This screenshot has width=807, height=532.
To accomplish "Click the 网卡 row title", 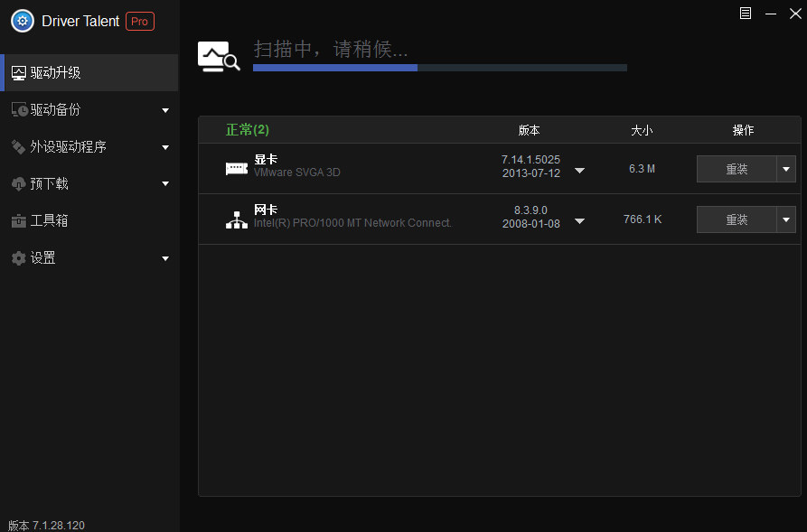I will (266, 210).
